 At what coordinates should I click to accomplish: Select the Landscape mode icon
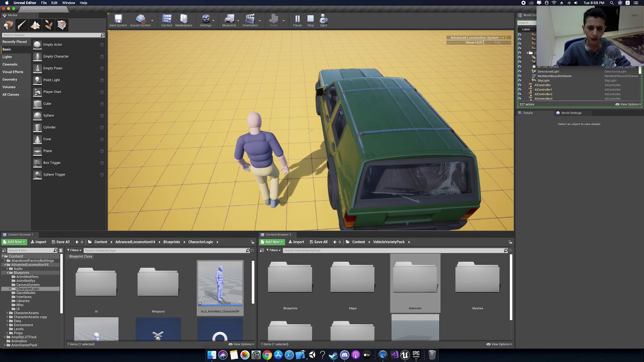click(35, 25)
